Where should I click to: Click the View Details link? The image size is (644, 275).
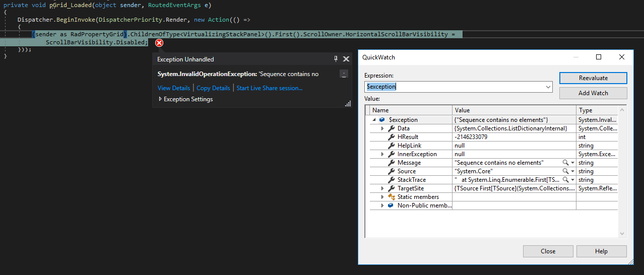(x=174, y=88)
